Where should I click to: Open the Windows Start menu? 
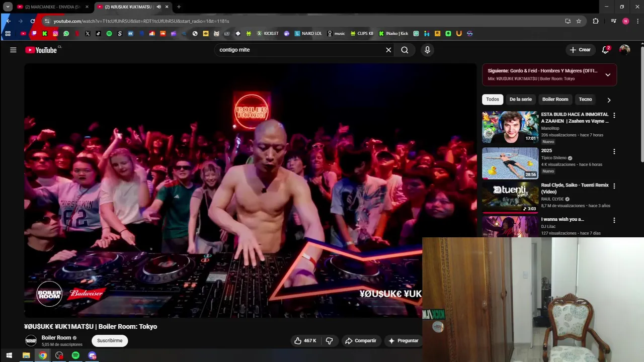[x=9, y=355]
